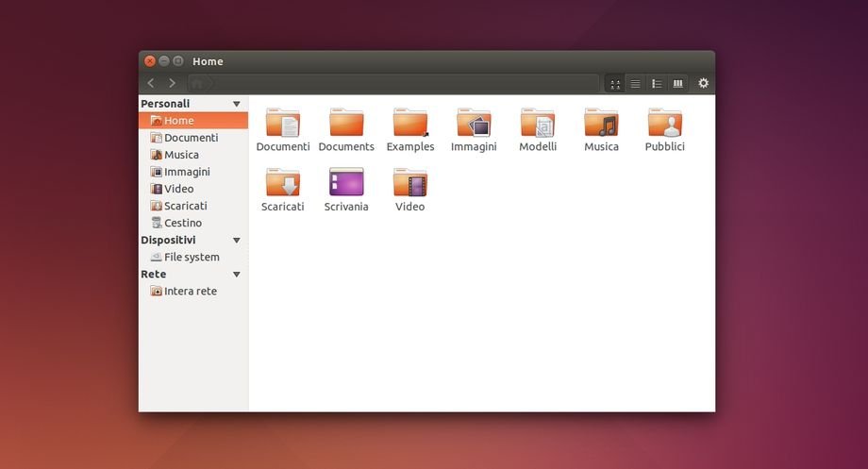Open the Scaricati downloads folder in grid
The width and height of the screenshot is (868, 469).
(x=282, y=182)
